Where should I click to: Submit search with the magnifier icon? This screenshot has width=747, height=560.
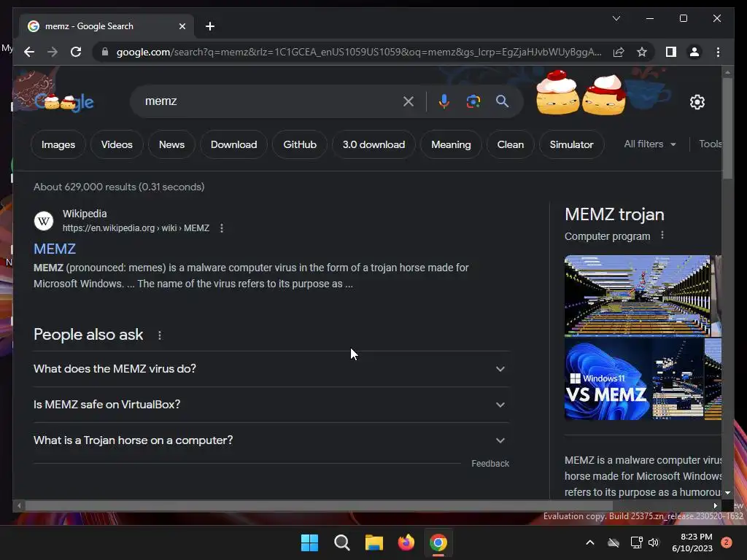(502, 101)
